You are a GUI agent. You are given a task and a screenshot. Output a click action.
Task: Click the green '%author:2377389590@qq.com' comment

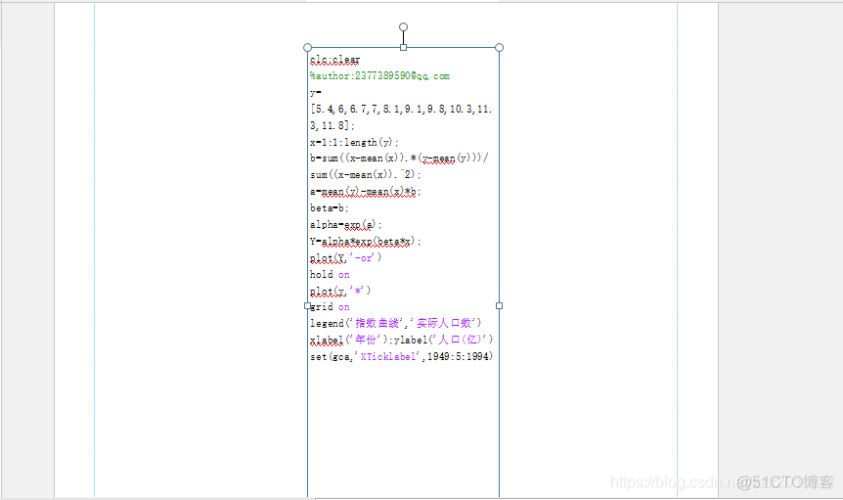tap(380, 76)
